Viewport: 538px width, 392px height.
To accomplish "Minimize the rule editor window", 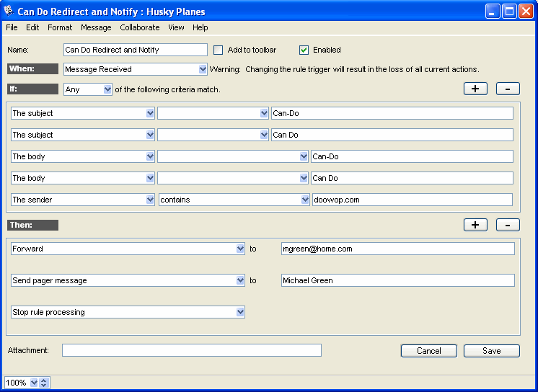I will pyautogui.click(x=493, y=11).
